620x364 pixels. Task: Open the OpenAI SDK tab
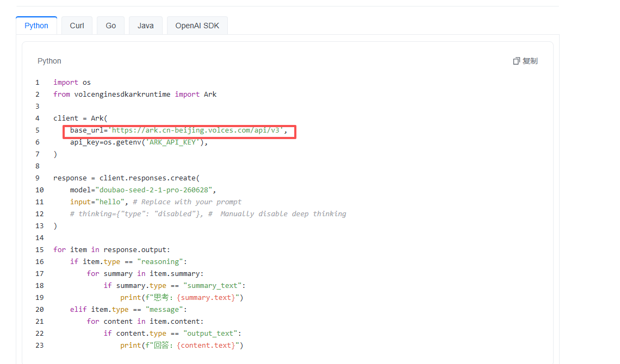point(197,26)
